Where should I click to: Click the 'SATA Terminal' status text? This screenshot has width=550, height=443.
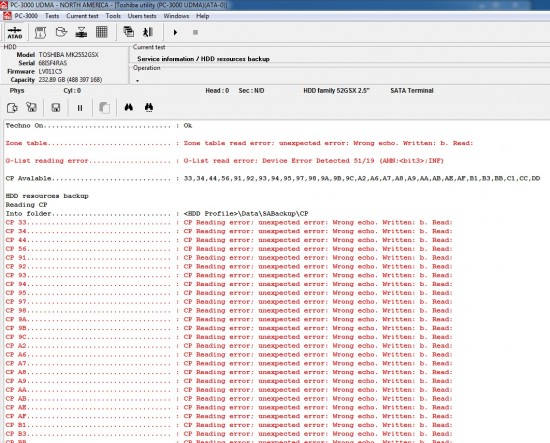tap(412, 90)
